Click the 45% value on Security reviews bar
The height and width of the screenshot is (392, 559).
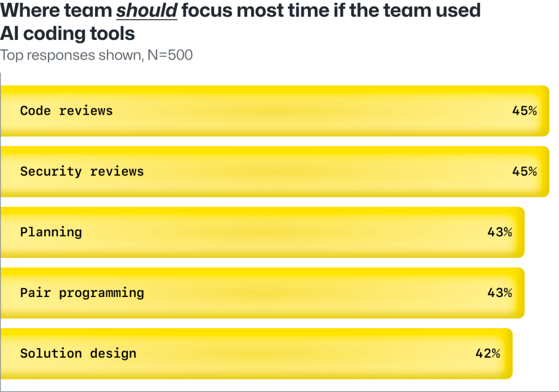524,171
